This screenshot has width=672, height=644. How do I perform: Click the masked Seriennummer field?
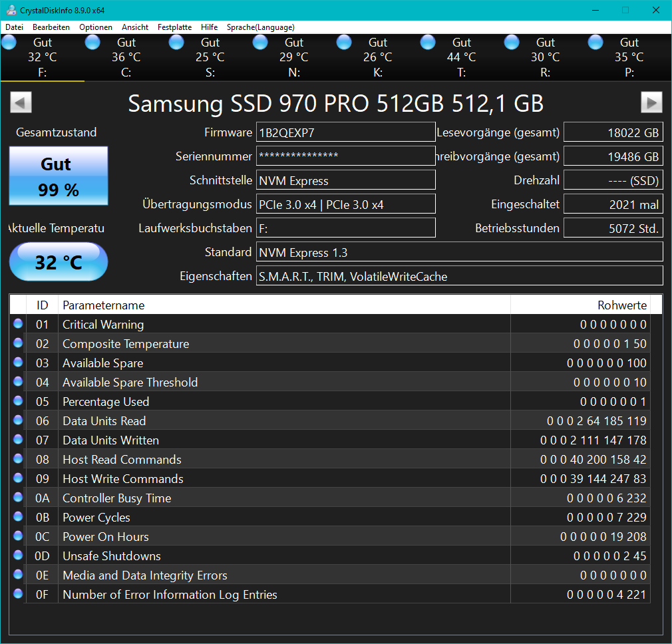point(346,156)
